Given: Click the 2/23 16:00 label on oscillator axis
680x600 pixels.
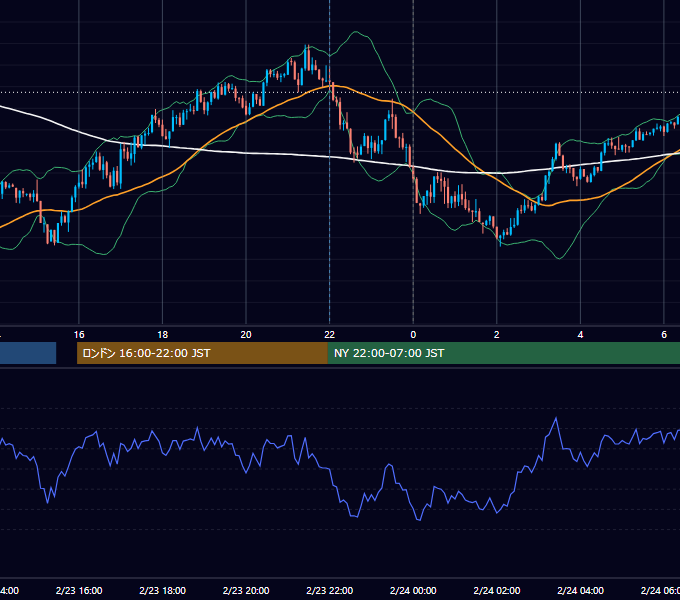Looking at the screenshot, I should [79, 590].
